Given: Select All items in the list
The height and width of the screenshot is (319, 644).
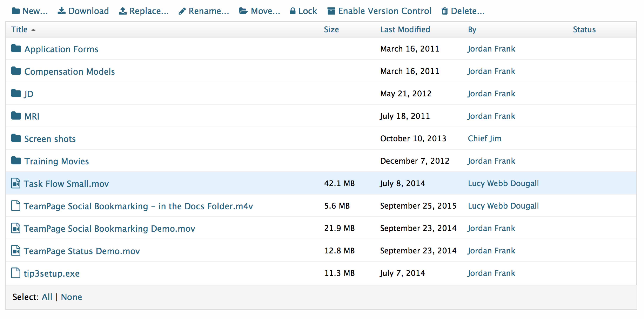Looking at the screenshot, I should pos(47,297).
